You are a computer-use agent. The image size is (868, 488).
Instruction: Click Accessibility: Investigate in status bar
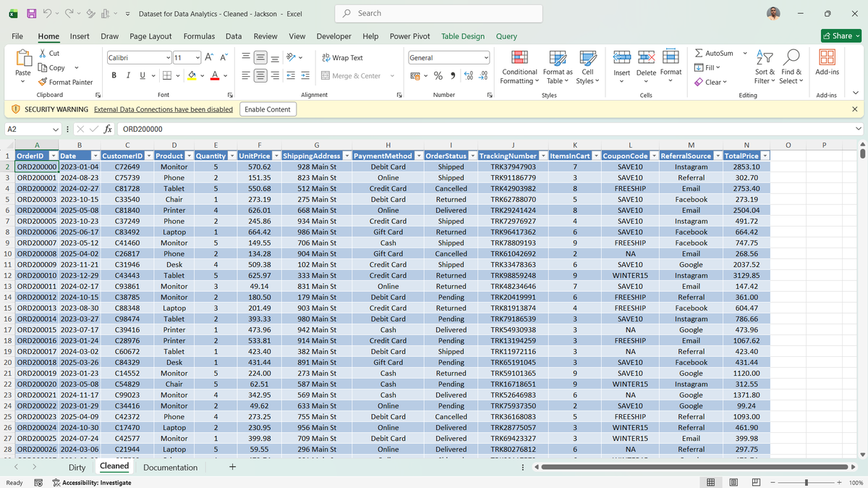click(92, 483)
